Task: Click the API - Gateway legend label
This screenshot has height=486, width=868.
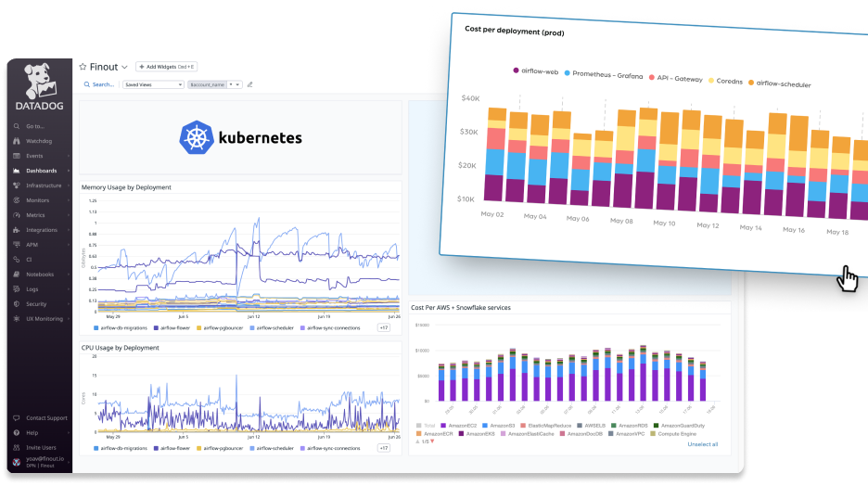Action: pyautogui.click(x=680, y=79)
